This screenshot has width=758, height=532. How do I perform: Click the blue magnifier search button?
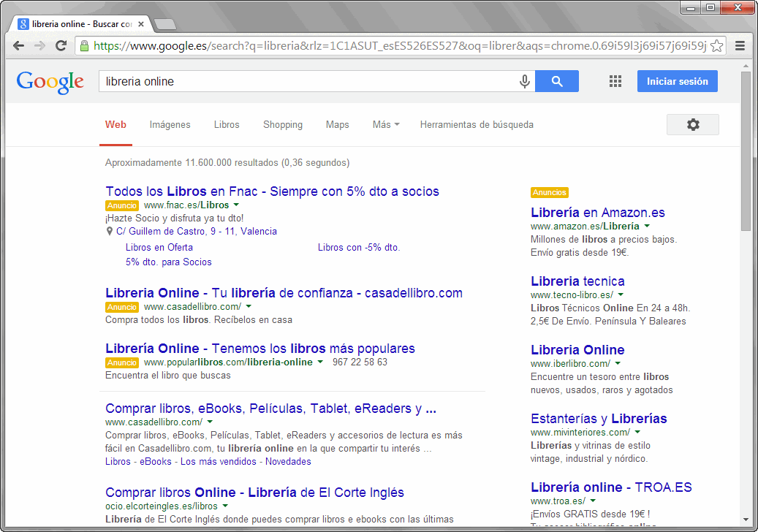click(x=557, y=81)
